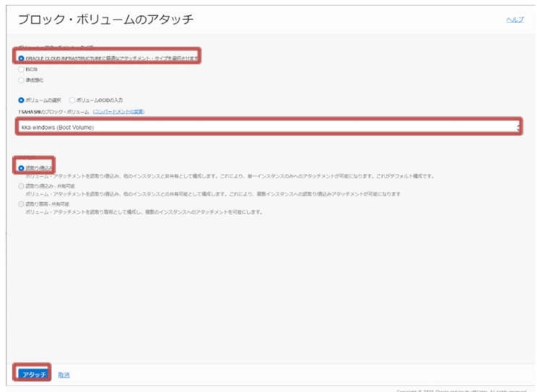Select the 読取り/書込み access radio button

tap(21, 167)
